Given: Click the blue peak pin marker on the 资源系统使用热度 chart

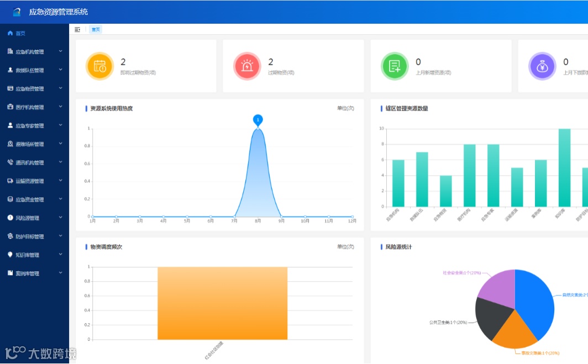Looking at the screenshot, I should click(x=258, y=120).
